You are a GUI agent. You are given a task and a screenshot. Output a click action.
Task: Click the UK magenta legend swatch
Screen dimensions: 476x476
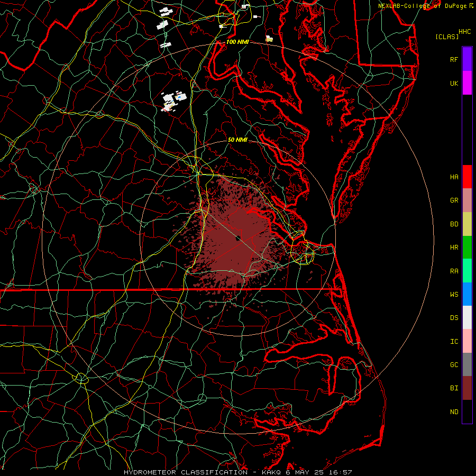click(467, 83)
